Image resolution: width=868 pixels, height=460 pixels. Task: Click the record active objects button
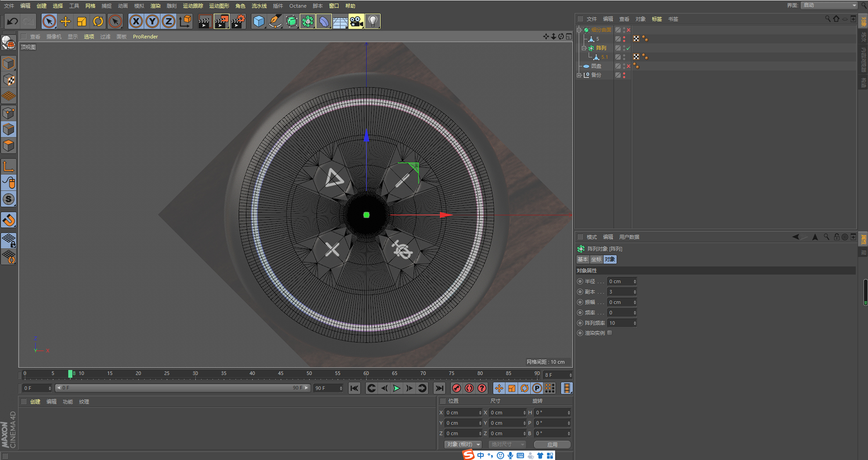[x=456, y=388]
